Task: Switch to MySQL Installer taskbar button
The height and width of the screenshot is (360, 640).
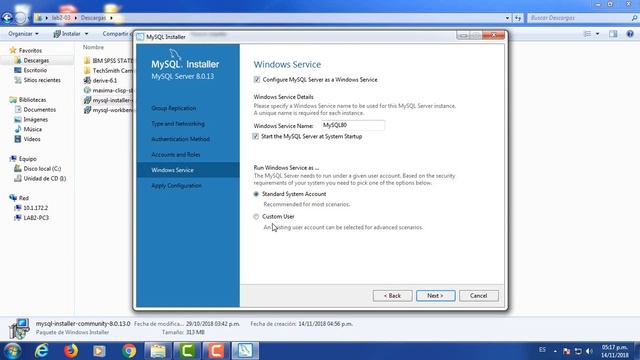Action: coord(245,351)
